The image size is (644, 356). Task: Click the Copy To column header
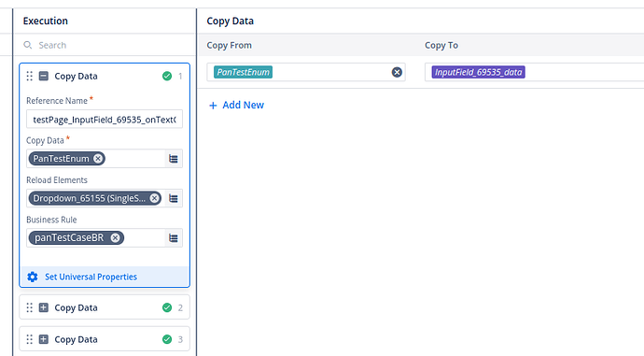(441, 45)
